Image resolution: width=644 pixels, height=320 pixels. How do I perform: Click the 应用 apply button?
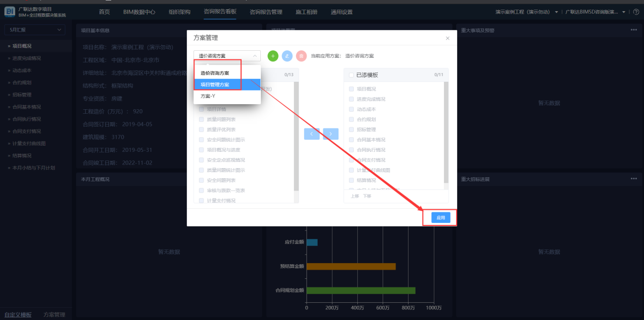(440, 217)
